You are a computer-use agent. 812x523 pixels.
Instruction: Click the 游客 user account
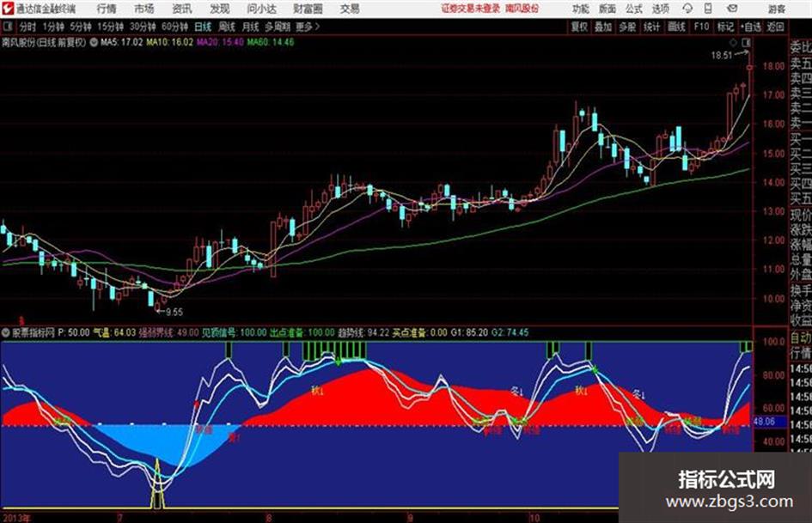[x=776, y=9]
